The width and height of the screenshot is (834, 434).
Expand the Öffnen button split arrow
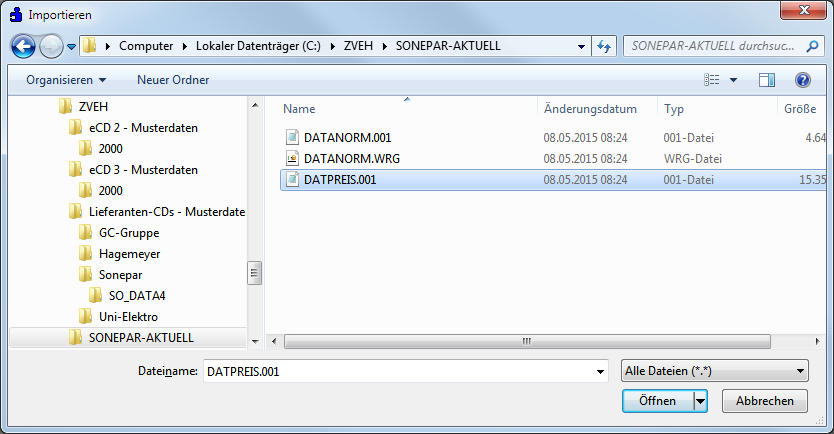[x=700, y=401]
